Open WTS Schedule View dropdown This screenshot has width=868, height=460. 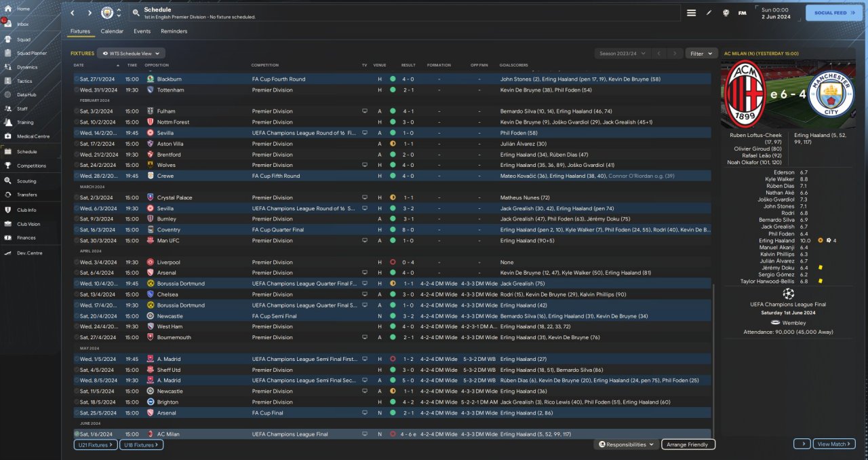(131, 53)
